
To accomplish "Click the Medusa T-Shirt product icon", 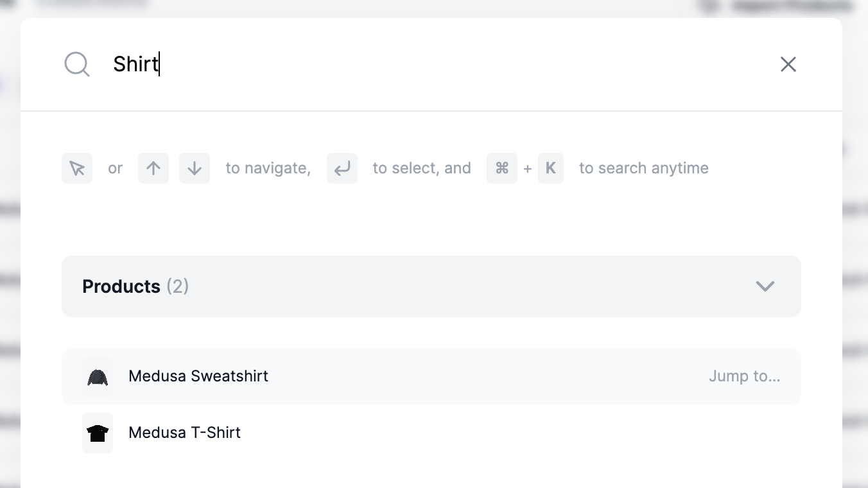I will [98, 433].
